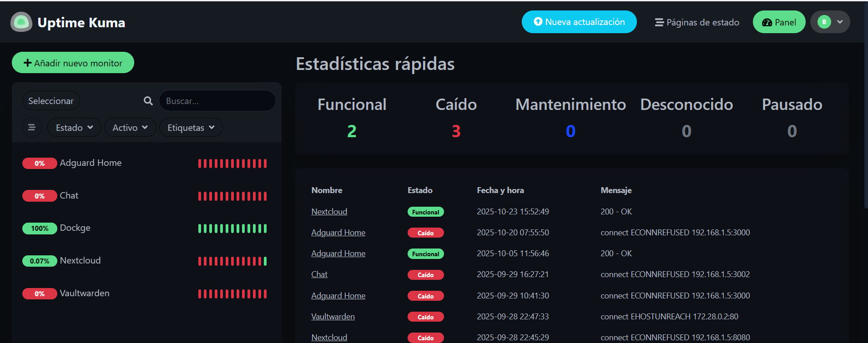Click the Pausado stat heading
The height and width of the screenshot is (343, 868).
792,104
